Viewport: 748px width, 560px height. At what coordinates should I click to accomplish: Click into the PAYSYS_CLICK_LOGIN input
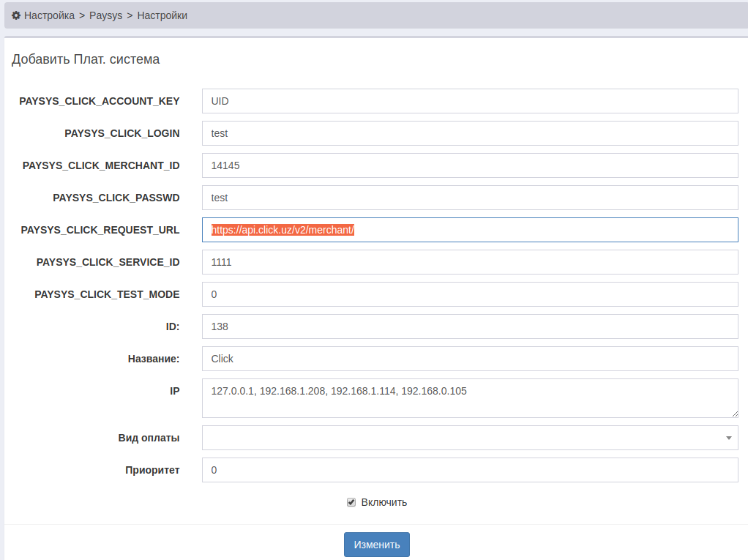[x=469, y=133]
